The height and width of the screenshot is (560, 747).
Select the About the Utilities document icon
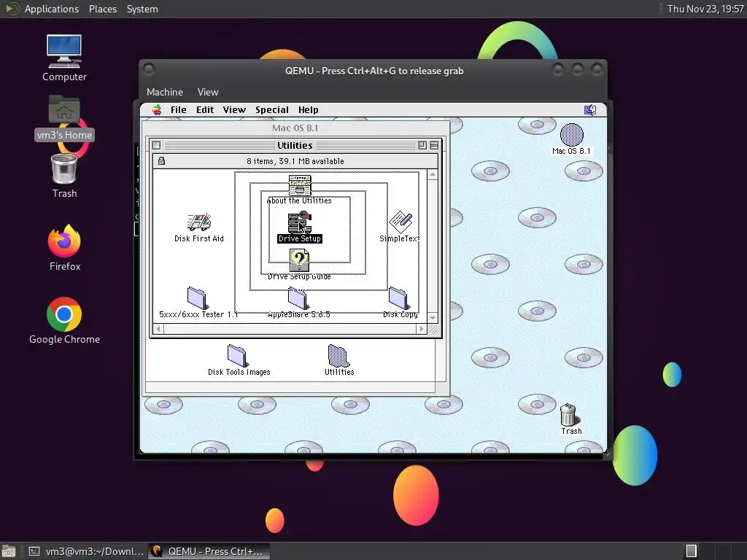[300, 185]
